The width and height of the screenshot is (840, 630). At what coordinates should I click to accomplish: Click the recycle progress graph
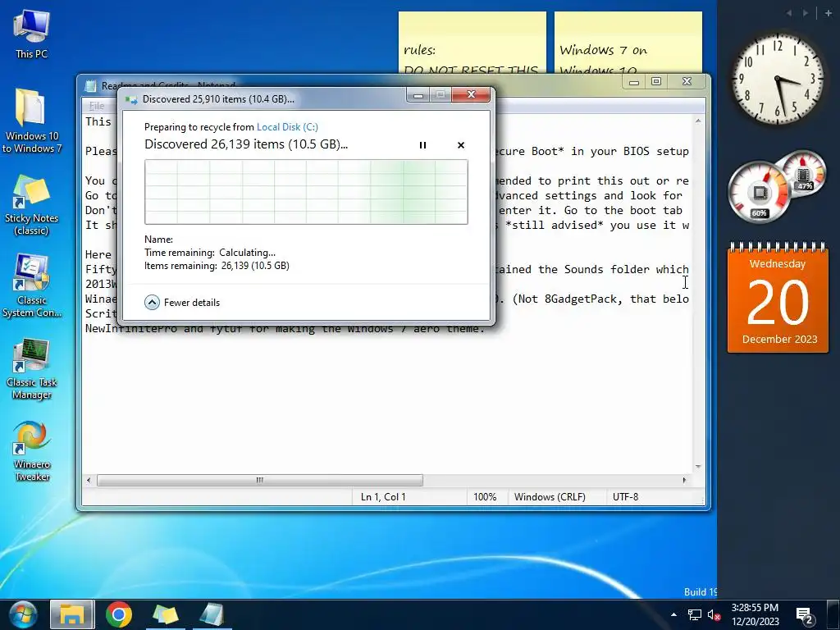click(306, 192)
